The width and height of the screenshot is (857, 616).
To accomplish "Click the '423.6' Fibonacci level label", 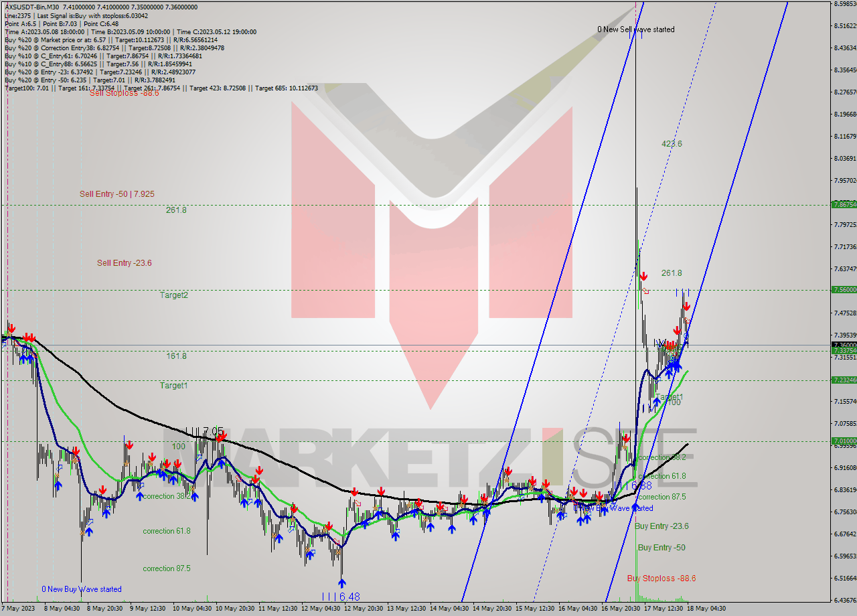I will [672, 144].
